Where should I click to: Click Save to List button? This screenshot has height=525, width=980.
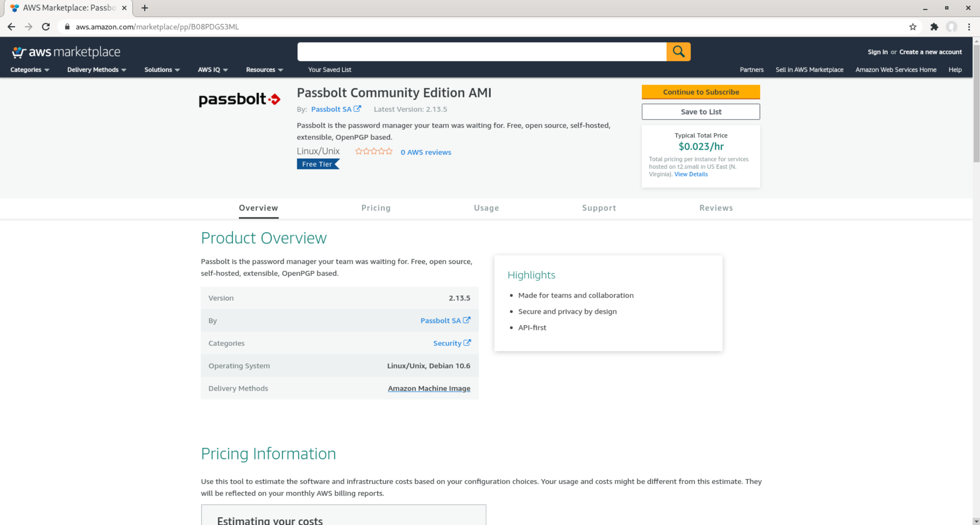coord(701,111)
